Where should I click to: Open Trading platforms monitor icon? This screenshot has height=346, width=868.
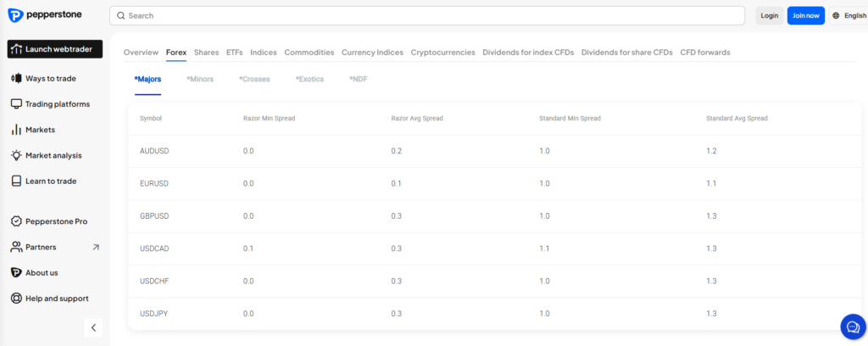pos(16,104)
